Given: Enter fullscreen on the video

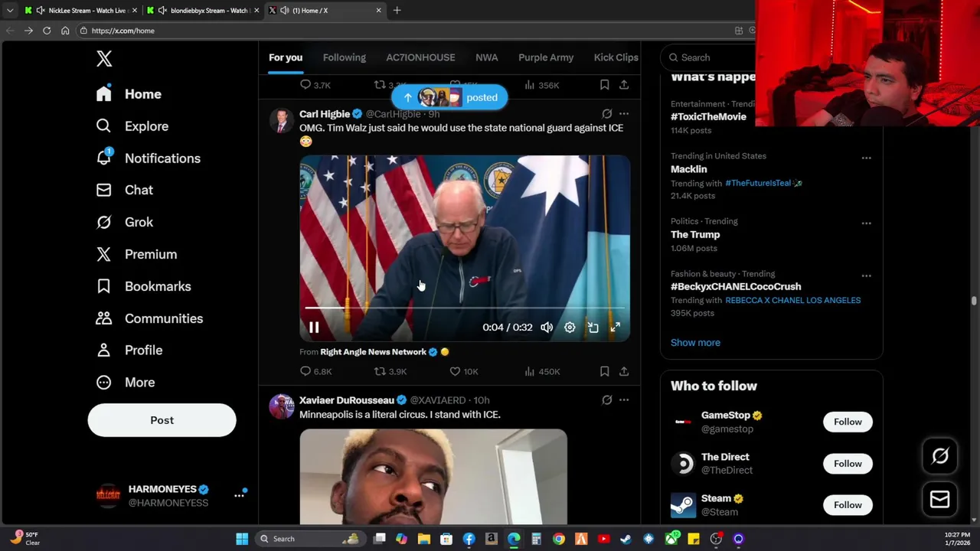Looking at the screenshot, I should pyautogui.click(x=616, y=328).
